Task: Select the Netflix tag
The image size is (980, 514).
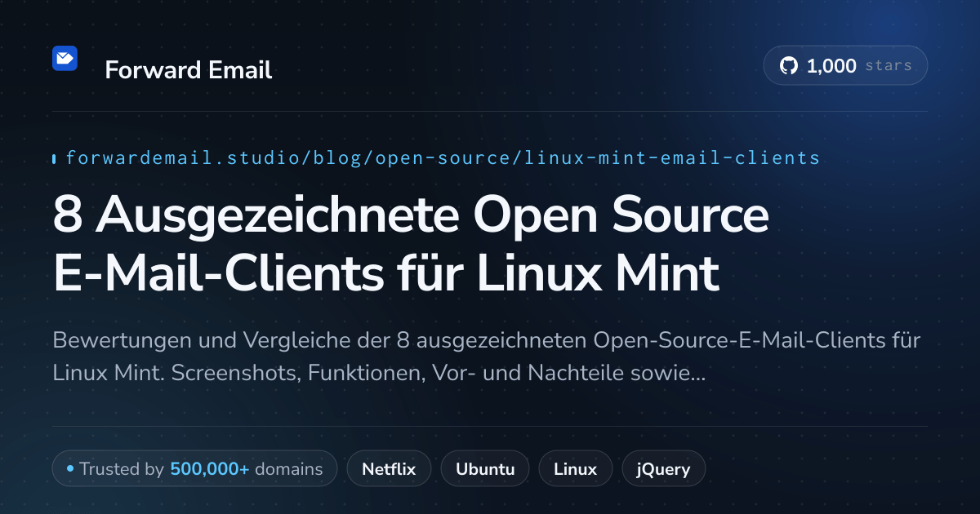Action: tap(389, 469)
